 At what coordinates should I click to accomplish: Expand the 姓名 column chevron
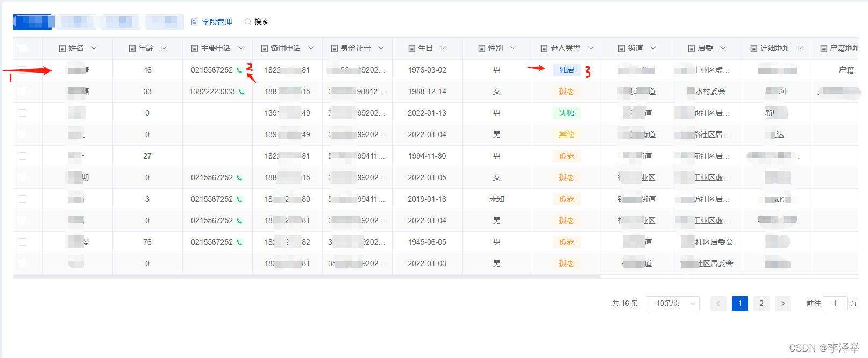click(x=94, y=48)
